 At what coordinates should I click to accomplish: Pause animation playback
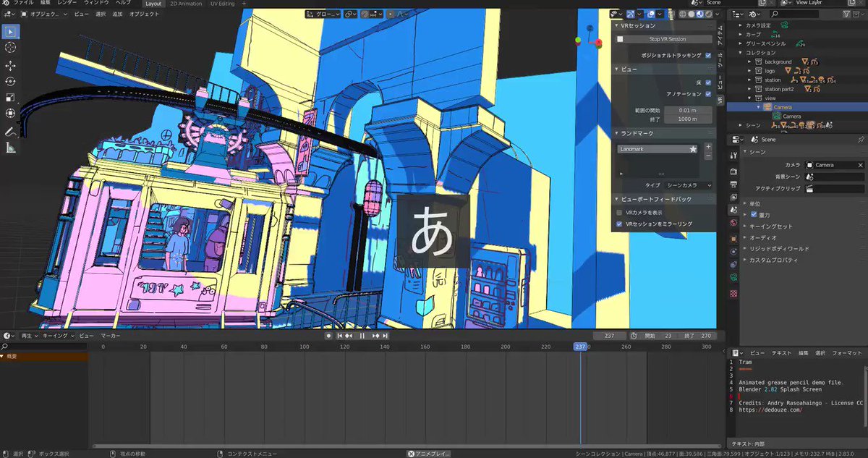pos(362,336)
